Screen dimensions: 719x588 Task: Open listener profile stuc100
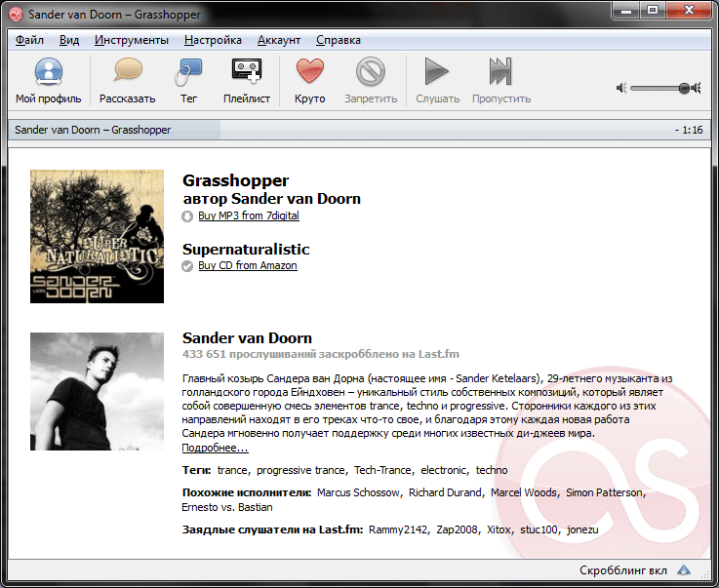[539, 529]
